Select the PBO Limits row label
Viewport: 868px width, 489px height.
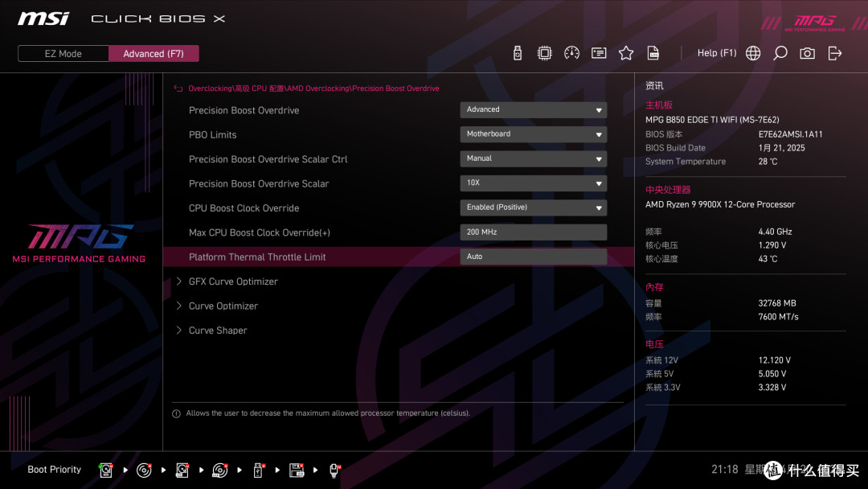(212, 134)
